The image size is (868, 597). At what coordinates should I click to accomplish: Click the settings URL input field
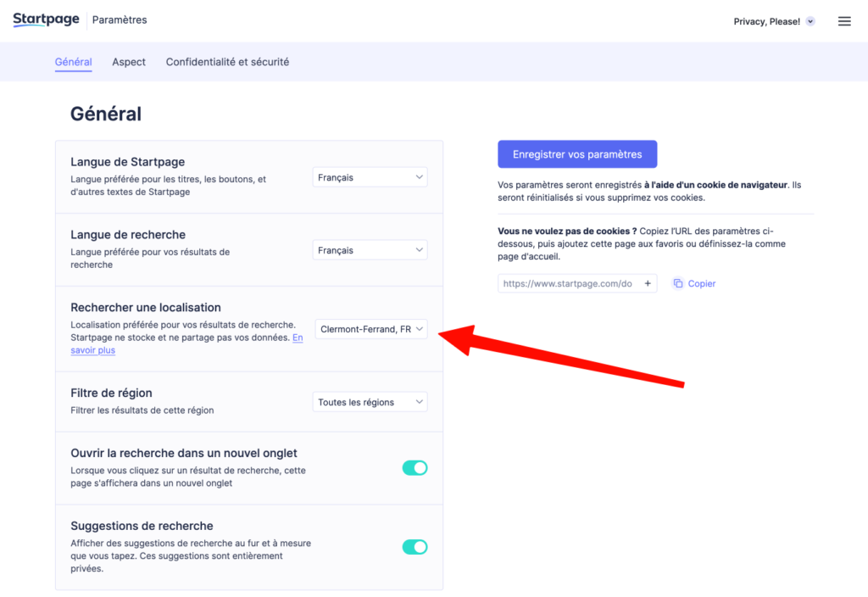click(568, 284)
